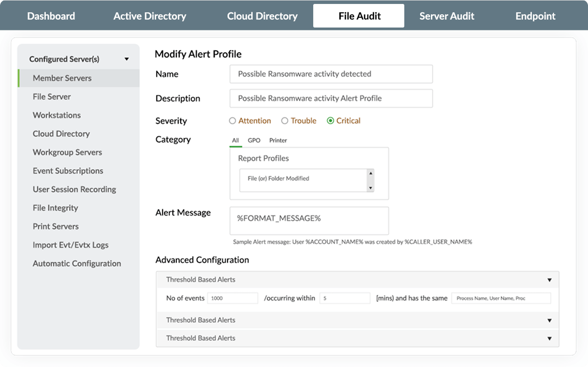Select File (or) Folder Modified profile

click(278, 179)
